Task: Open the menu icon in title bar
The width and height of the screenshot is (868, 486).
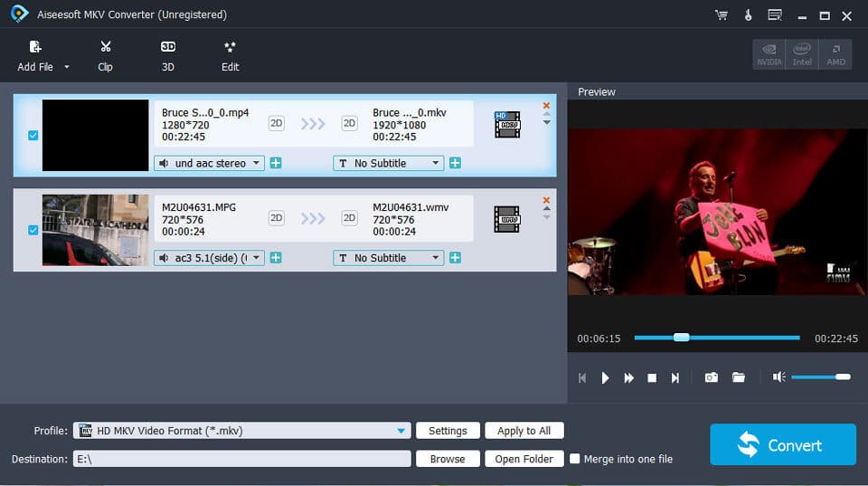Action: pos(775,15)
